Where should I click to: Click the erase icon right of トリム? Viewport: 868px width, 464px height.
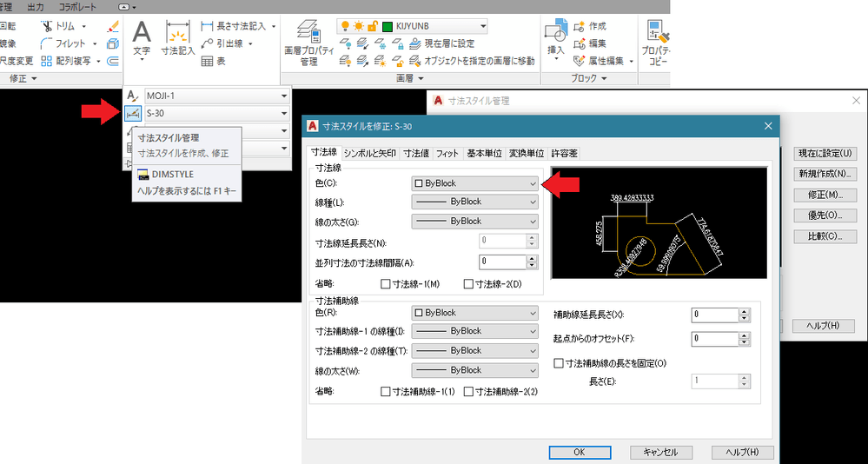(x=113, y=26)
